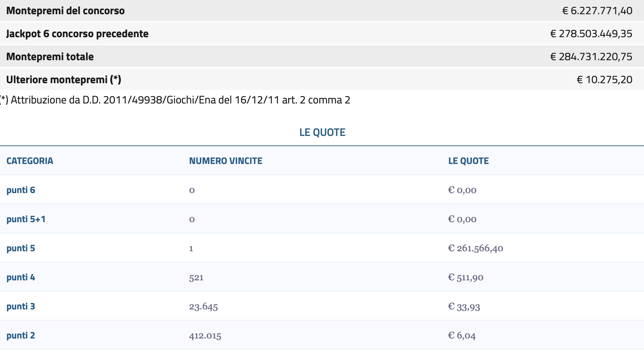Click the total amount € 284.731.220,75

click(591, 57)
